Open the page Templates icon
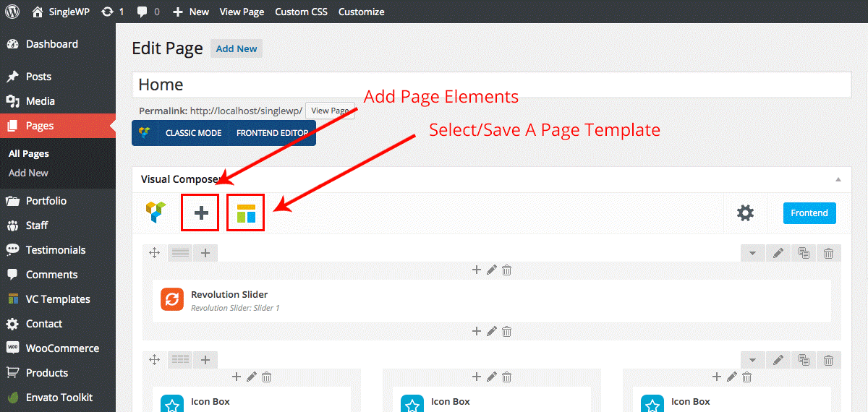868x412 pixels. (x=246, y=213)
